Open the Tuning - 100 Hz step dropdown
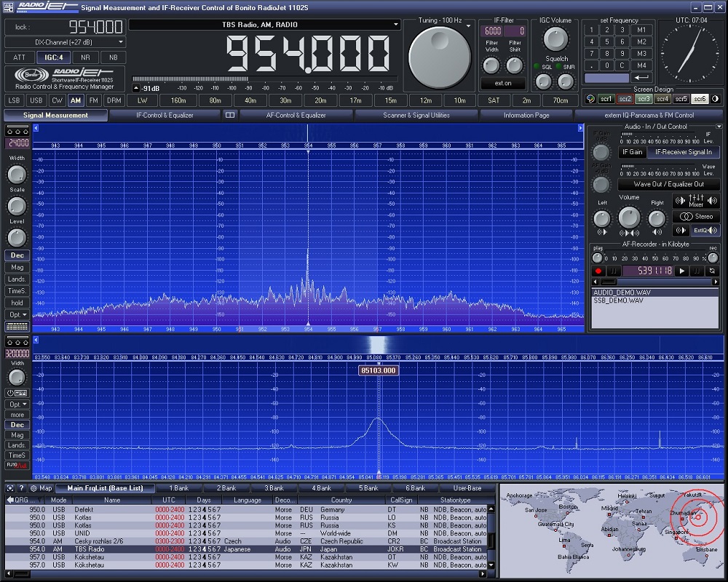 coord(468,26)
